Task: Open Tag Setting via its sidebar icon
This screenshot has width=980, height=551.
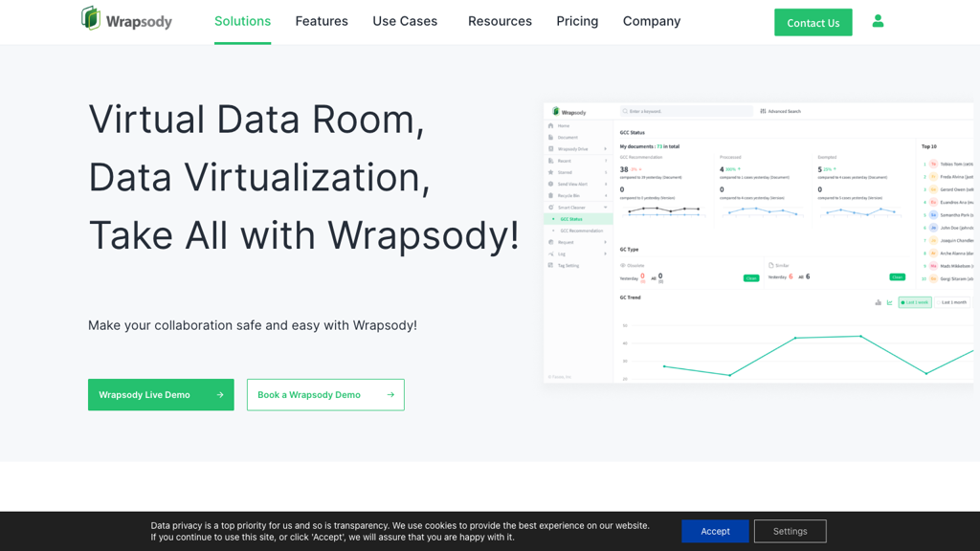Action: 550,265
